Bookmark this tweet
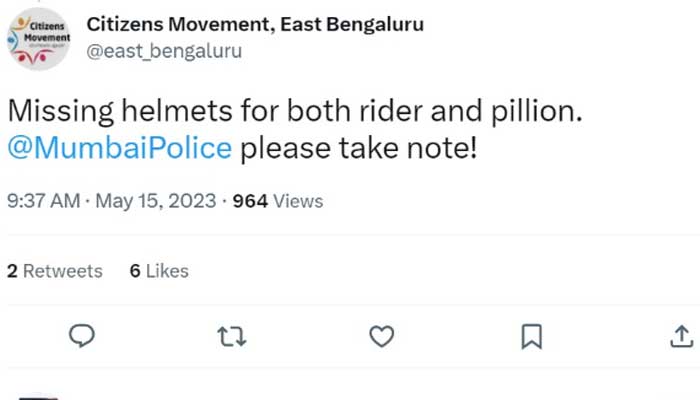This screenshot has width=700, height=400. pos(532,336)
